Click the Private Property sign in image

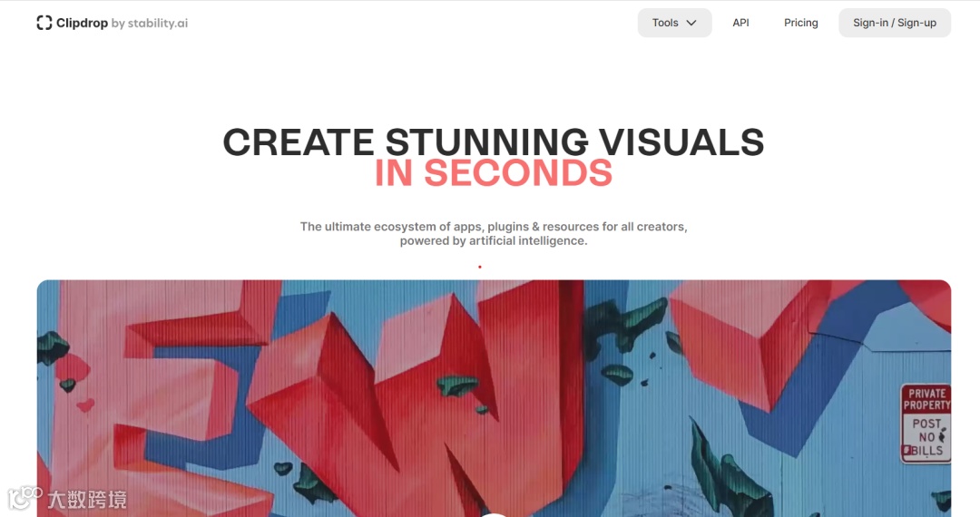[926, 424]
